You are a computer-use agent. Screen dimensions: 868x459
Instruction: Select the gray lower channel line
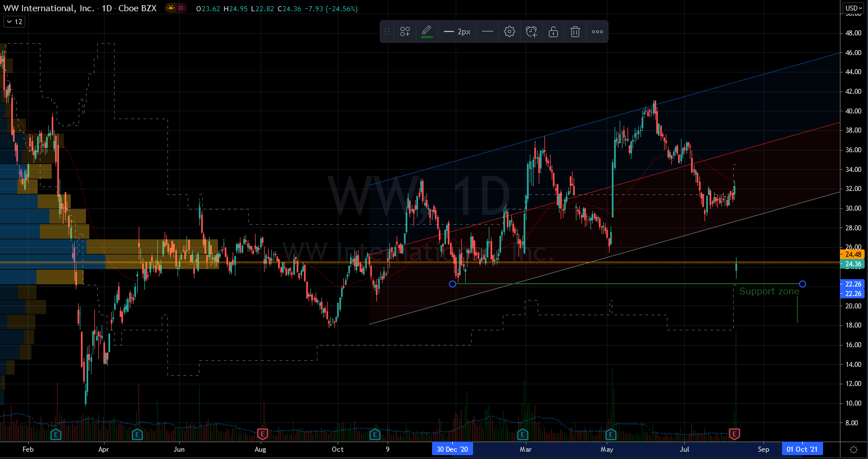point(606,258)
